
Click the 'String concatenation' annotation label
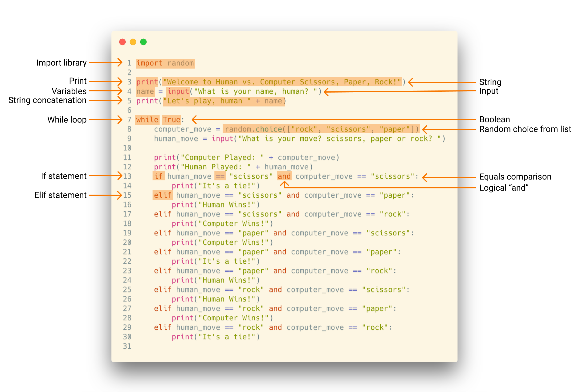(x=48, y=100)
